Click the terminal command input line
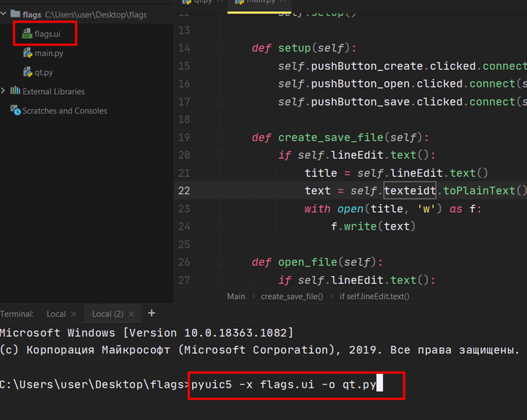527x420 pixels. (x=286, y=385)
